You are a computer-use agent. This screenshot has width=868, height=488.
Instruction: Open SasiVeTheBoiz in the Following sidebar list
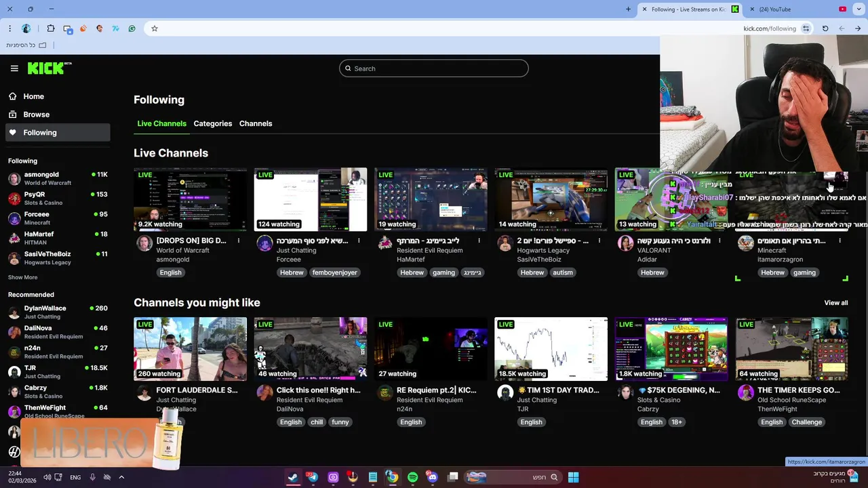tap(58, 258)
